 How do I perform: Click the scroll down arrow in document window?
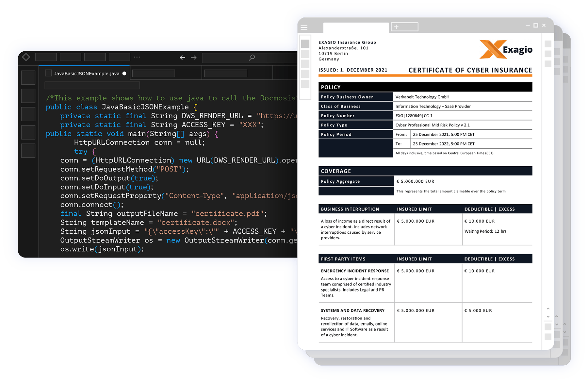[x=548, y=317]
